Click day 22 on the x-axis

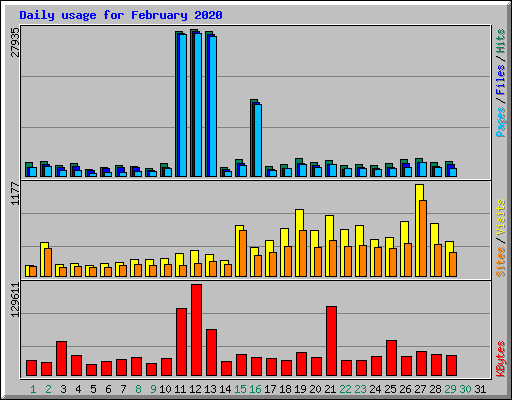[x=345, y=389]
